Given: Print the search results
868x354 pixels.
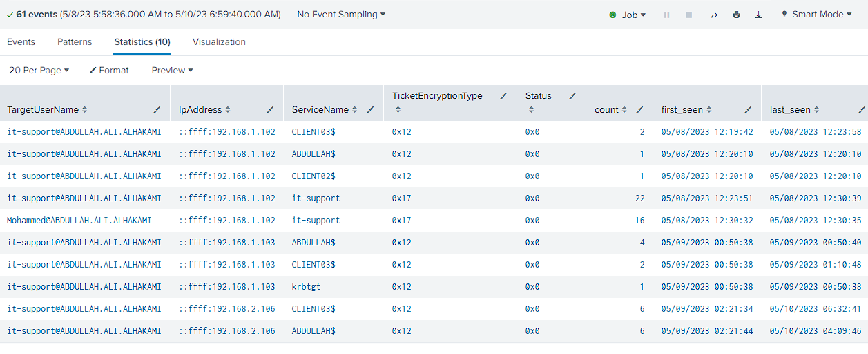Looking at the screenshot, I should (x=736, y=15).
